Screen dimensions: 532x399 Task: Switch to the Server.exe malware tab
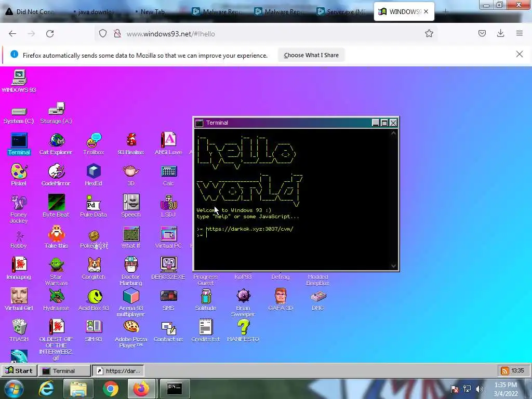[x=341, y=12]
